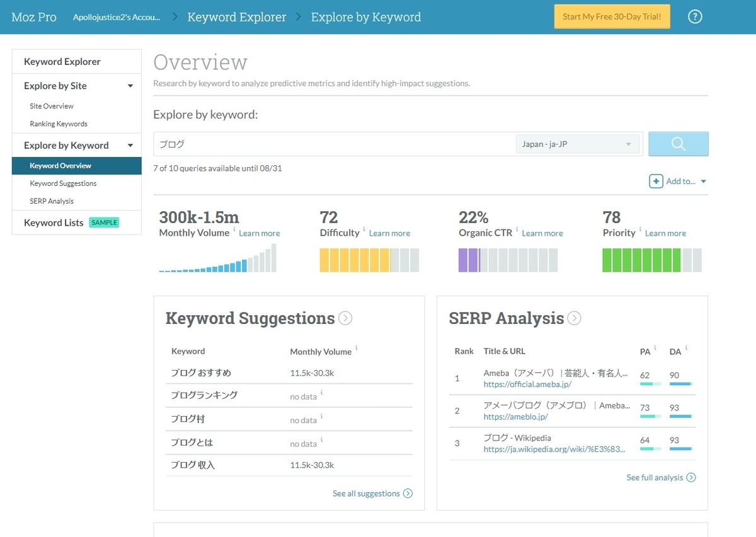Image resolution: width=756 pixels, height=537 pixels.
Task: Click ブログ - Wikipedia result title
Action: pos(517,438)
